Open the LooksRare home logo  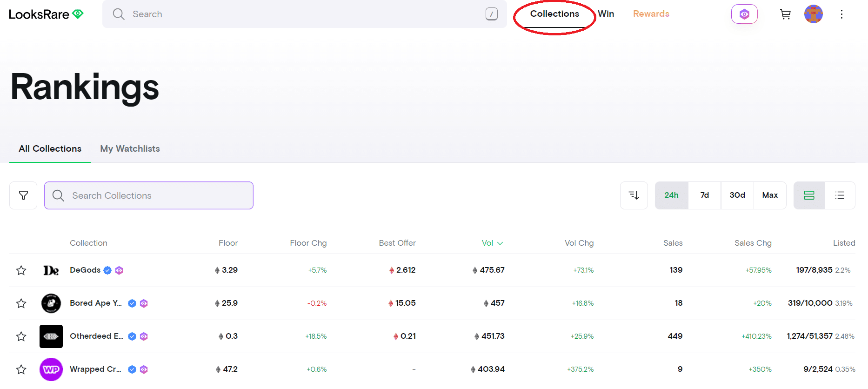tap(46, 14)
